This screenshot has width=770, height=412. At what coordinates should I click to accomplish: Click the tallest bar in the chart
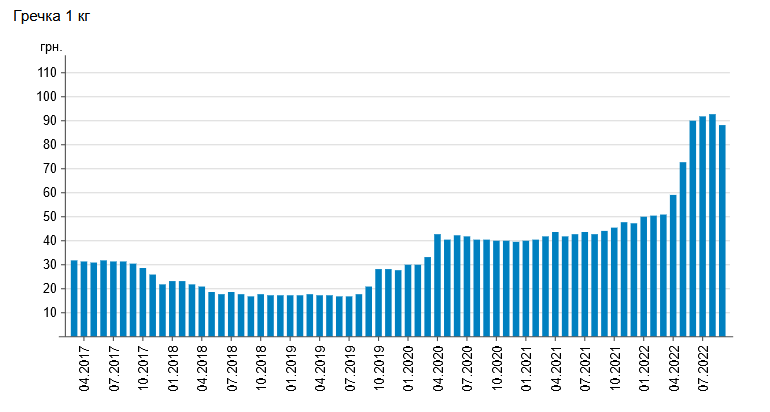tap(713, 225)
